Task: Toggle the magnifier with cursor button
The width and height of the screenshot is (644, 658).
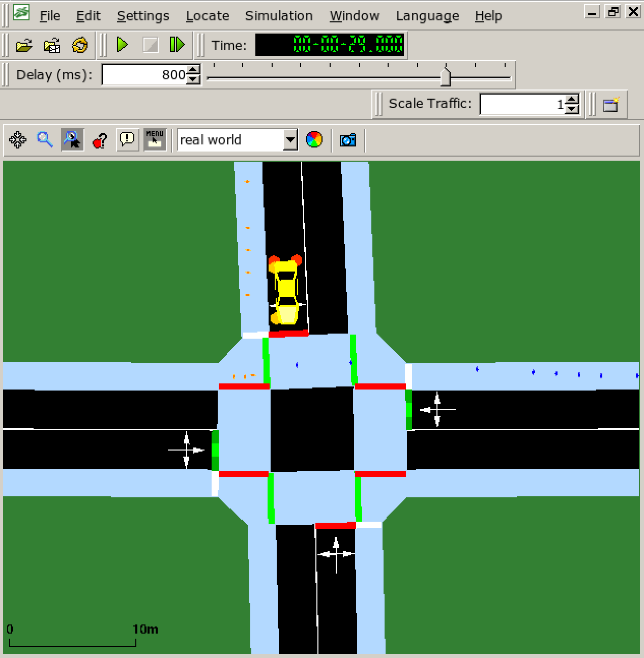Action: point(72,140)
